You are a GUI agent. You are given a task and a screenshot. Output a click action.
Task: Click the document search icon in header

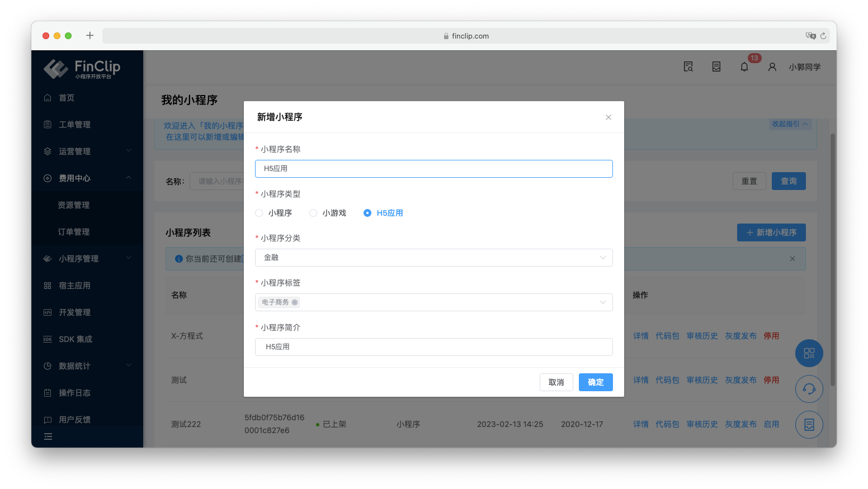pyautogui.click(x=688, y=67)
